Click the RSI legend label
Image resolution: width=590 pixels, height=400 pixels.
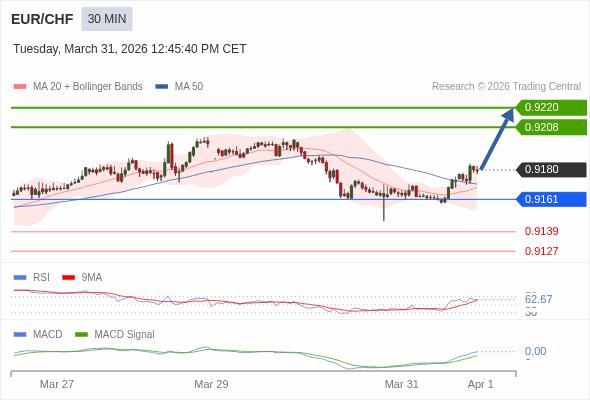click(x=41, y=278)
